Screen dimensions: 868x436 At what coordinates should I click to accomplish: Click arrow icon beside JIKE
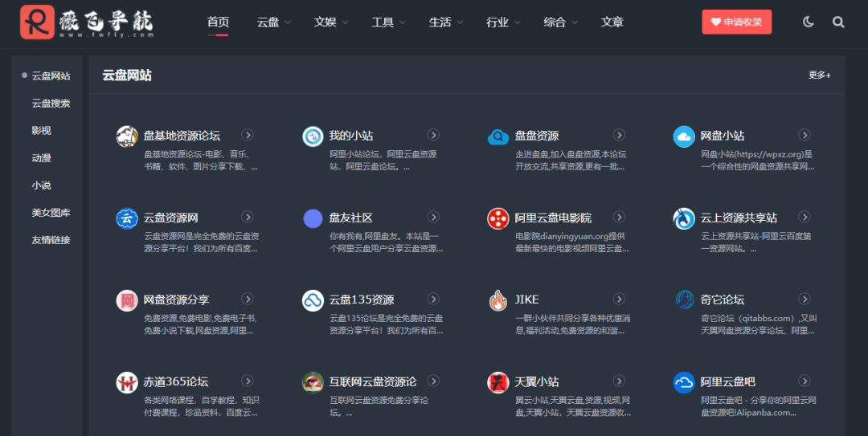pyautogui.click(x=619, y=299)
